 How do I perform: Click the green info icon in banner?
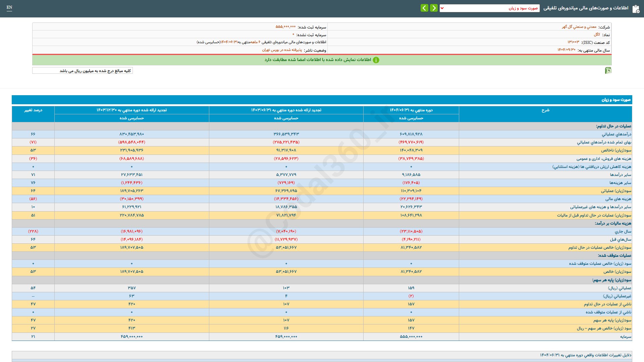[376, 60]
